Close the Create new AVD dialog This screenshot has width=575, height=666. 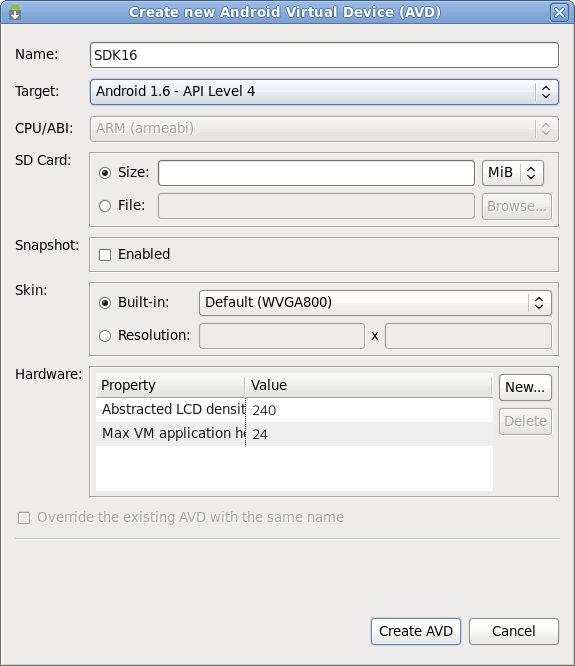(559, 12)
